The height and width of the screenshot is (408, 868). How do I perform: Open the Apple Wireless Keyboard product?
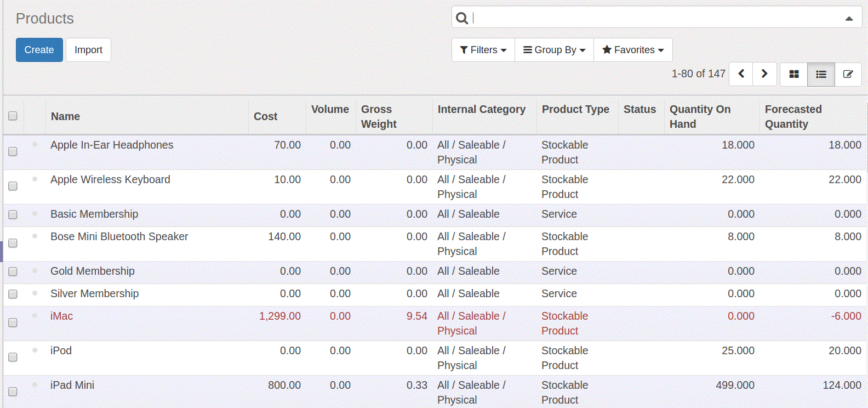[110, 179]
